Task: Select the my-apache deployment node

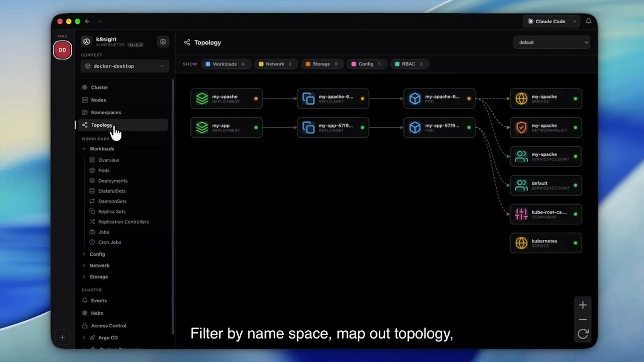Action: (227, 99)
